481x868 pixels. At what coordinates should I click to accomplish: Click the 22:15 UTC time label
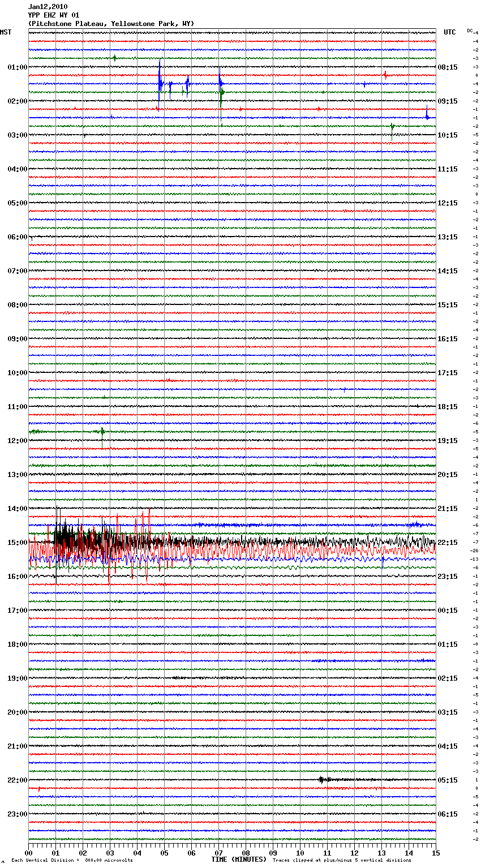(x=448, y=543)
